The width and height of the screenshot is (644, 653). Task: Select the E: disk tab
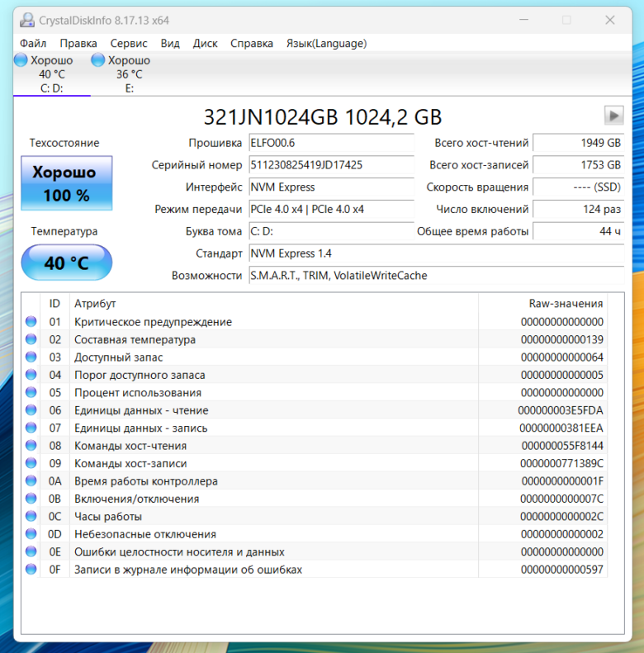[129, 74]
